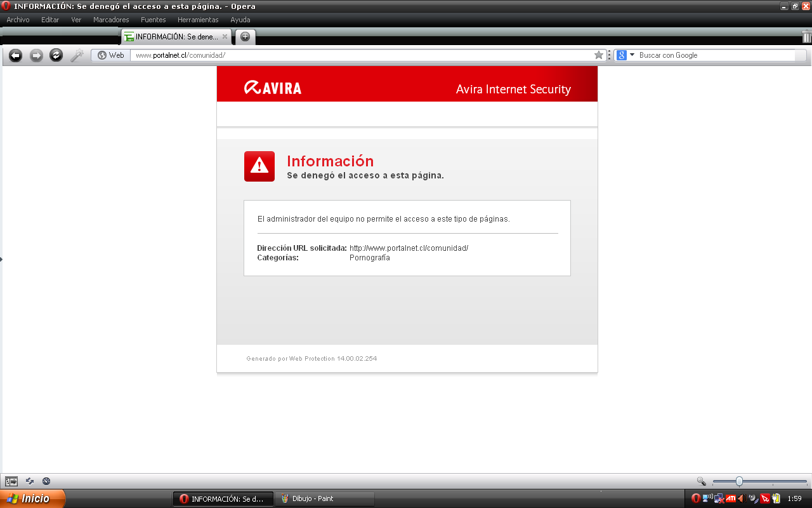This screenshot has height=508, width=812.
Task: Bookmark this page using the star icon
Action: pos(599,55)
